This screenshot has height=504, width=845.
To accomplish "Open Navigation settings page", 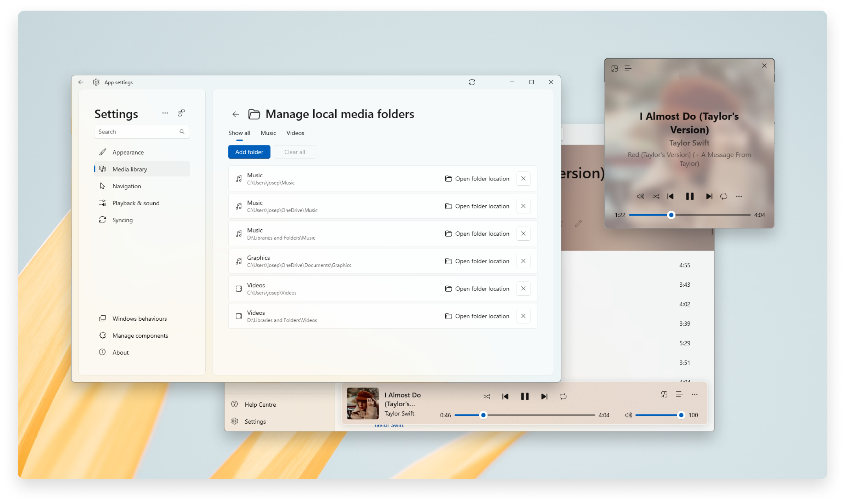I will tap(142, 186).
